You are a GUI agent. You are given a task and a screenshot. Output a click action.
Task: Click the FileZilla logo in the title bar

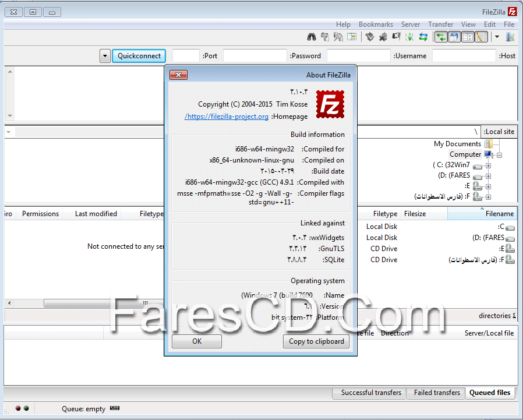pos(512,12)
